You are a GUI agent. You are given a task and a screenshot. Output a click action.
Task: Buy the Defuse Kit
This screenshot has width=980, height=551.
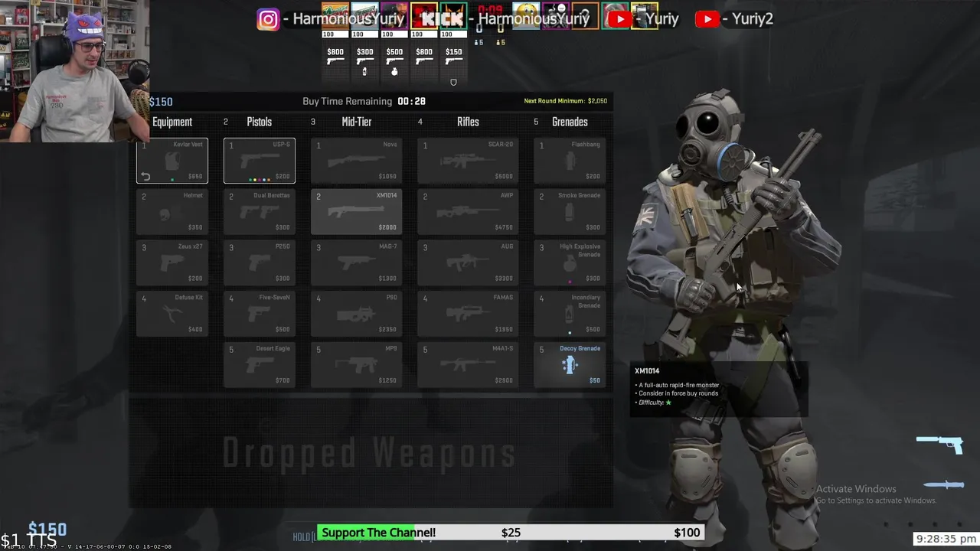tap(172, 314)
